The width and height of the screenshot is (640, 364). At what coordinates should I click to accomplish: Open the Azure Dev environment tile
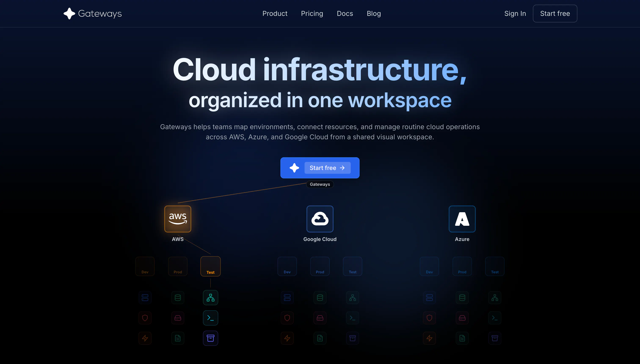click(x=429, y=266)
